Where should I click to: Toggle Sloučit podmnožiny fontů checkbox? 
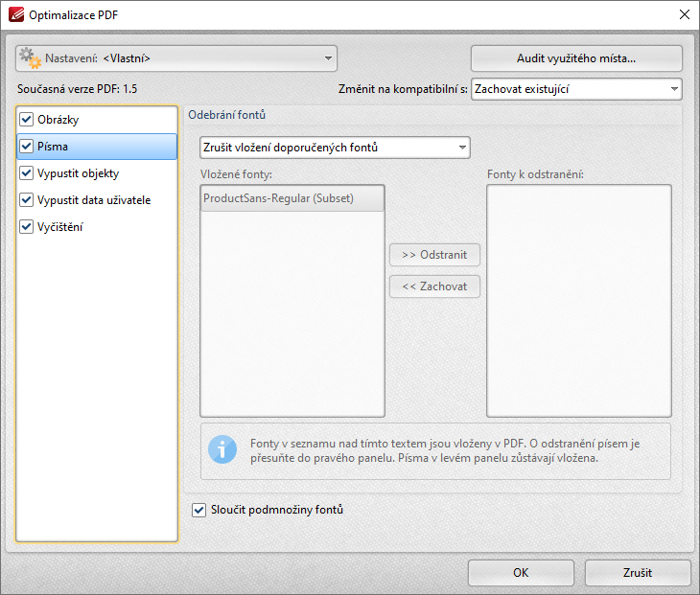tap(198, 510)
